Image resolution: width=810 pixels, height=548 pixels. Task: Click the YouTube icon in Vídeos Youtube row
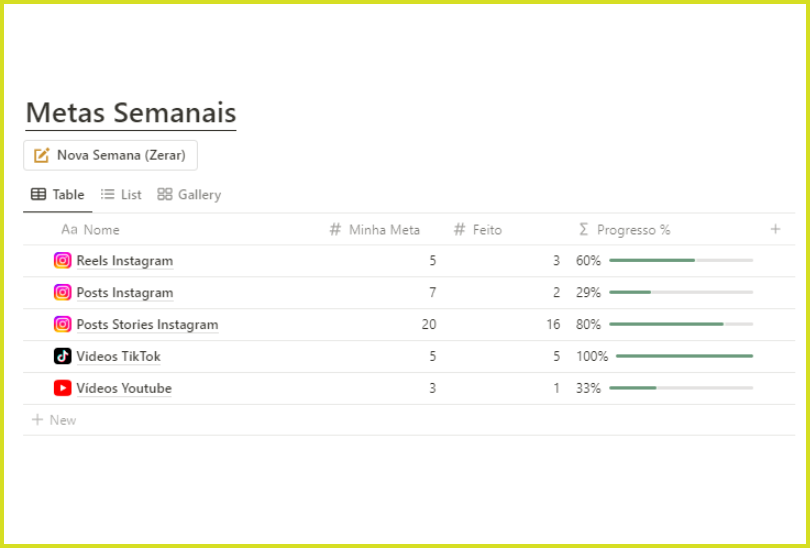pyautogui.click(x=63, y=388)
